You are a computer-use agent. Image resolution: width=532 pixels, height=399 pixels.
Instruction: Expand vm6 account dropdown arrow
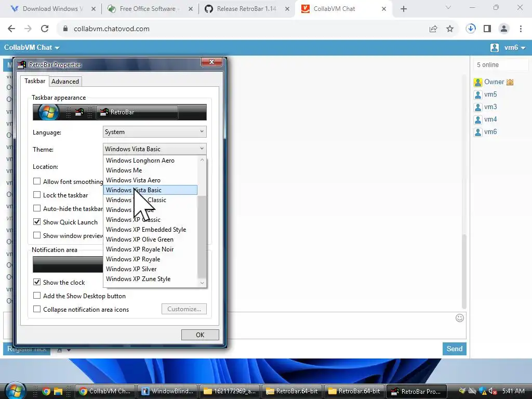pyautogui.click(x=523, y=48)
